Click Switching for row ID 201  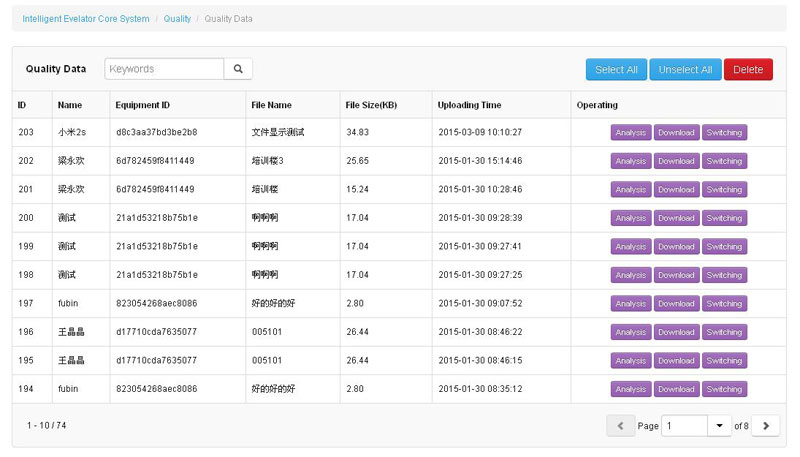[x=724, y=190]
